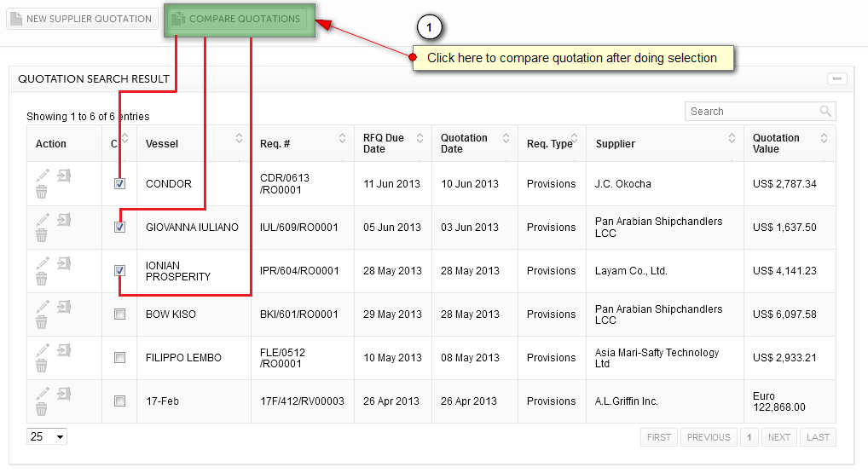Select requisition 17F/412/RV00003 cell

(303, 401)
